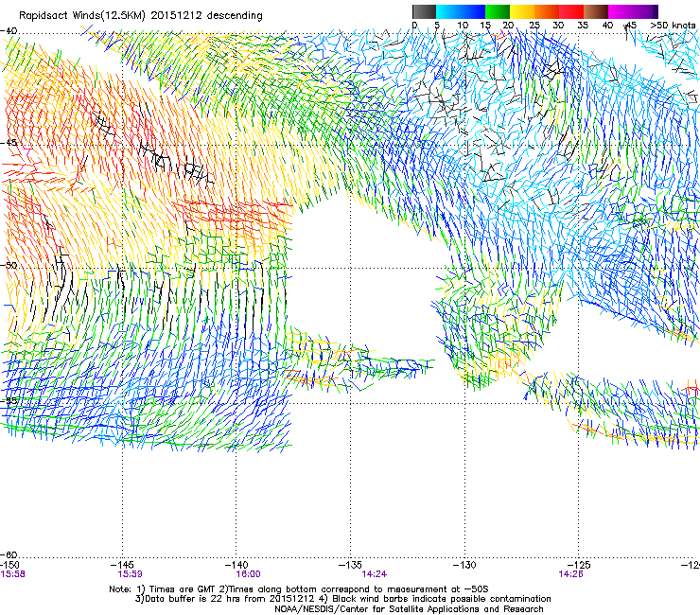700x615 pixels.
Task: Click the green 15-20 knots legend swatch
Action: click(x=498, y=11)
